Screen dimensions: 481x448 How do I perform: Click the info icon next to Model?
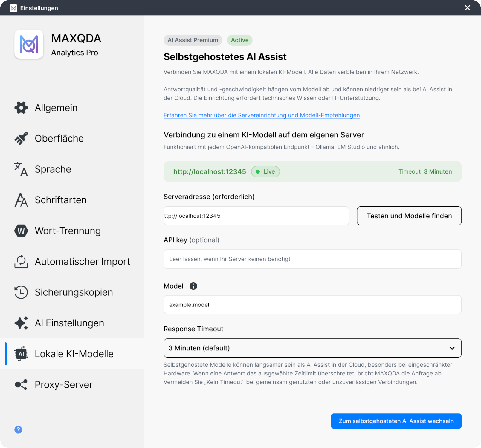pyautogui.click(x=193, y=286)
